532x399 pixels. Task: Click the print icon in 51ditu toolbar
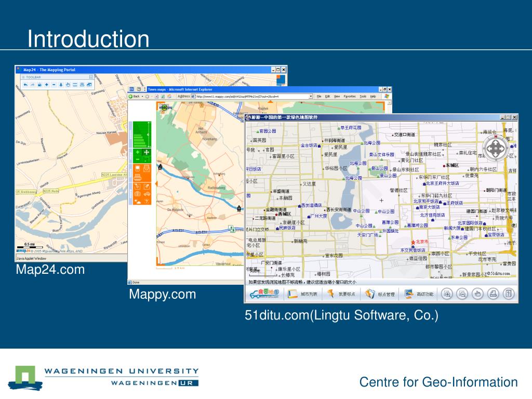(493, 294)
